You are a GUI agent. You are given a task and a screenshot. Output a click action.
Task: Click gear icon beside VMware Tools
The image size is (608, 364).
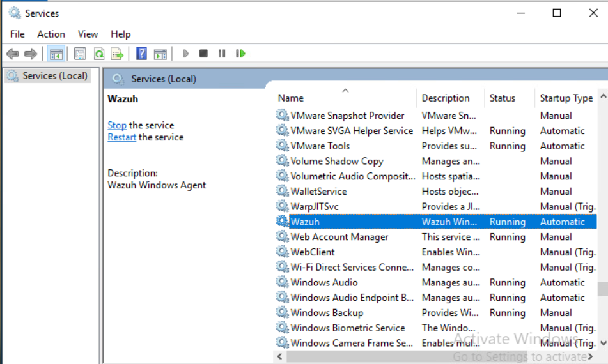283,145
